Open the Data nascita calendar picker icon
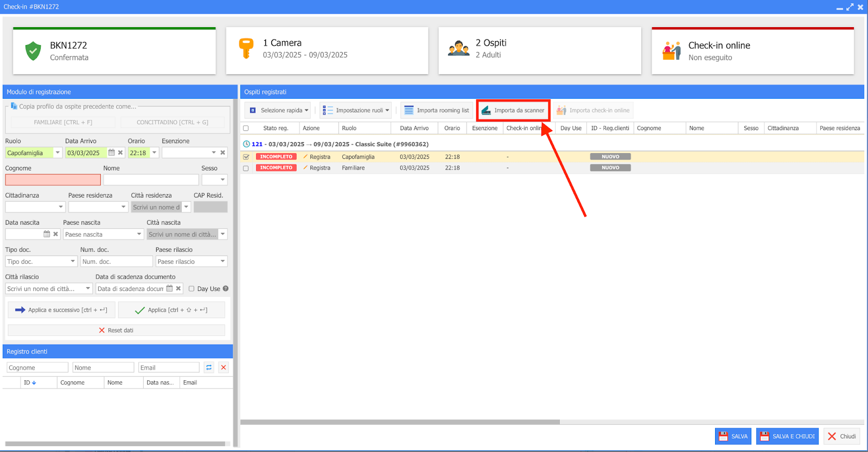The image size is (868, 452). (47, 234)
